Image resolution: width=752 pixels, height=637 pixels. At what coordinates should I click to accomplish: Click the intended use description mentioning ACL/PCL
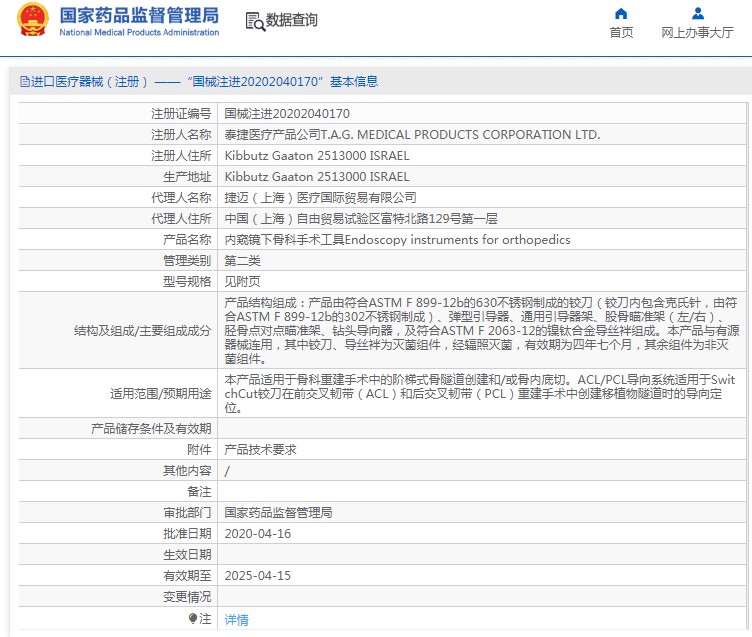480,394
